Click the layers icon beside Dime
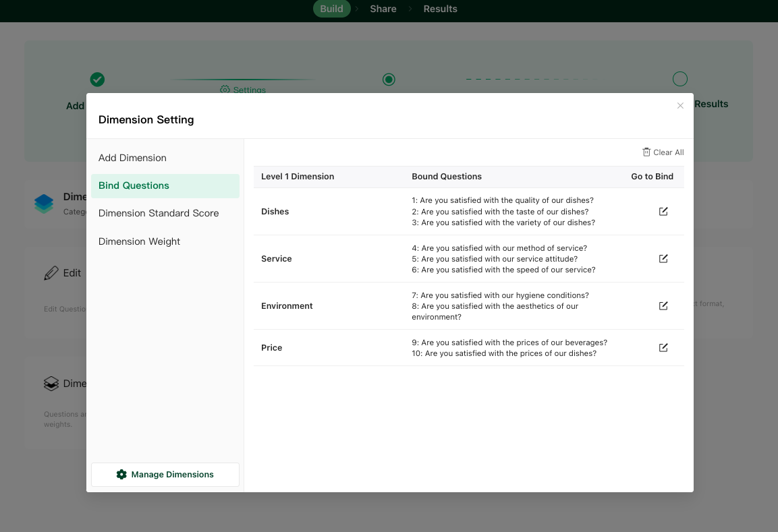 51,384
